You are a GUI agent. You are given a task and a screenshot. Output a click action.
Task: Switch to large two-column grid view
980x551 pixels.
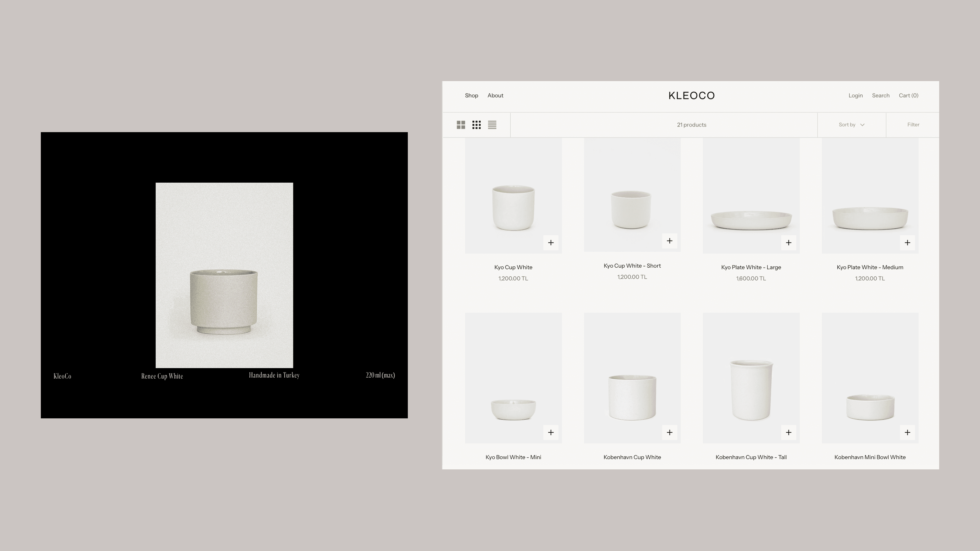tap(461, 125)
